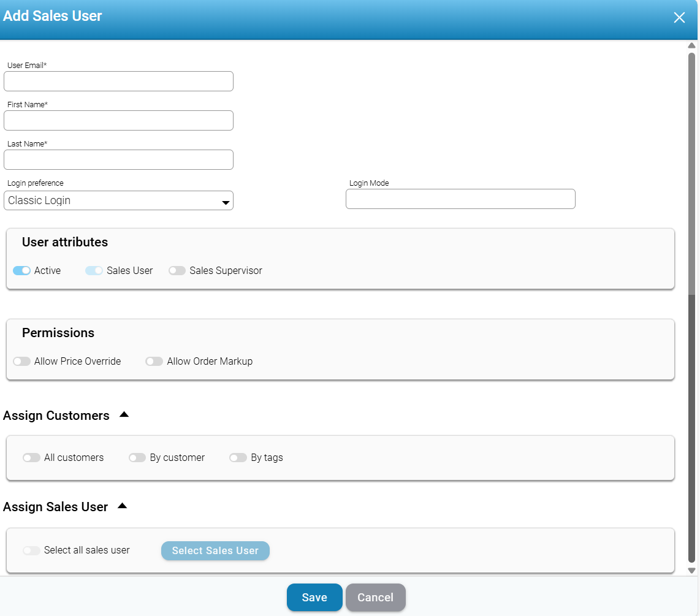Close the Add Sales User dialog
Viewport: 700px width, 616px height.
[679, 18]
